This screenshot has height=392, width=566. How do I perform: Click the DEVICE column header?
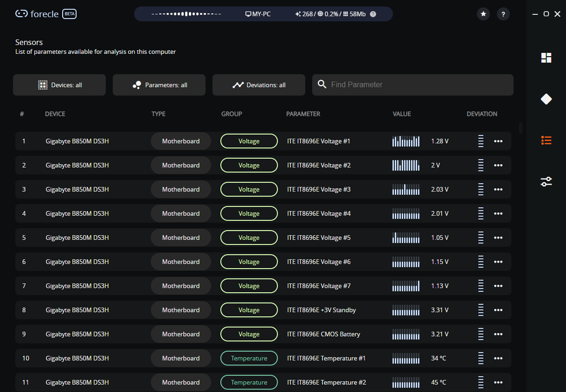55,114
